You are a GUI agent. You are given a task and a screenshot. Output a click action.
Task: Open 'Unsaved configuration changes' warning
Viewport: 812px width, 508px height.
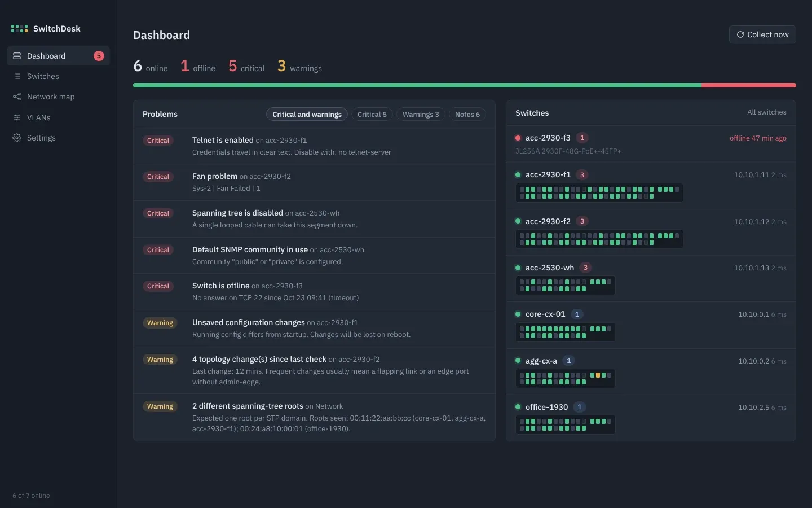coord(315,329)
